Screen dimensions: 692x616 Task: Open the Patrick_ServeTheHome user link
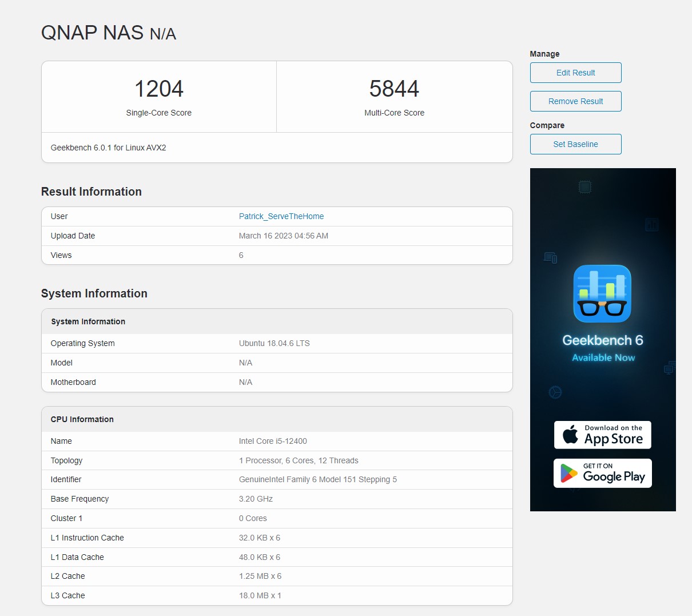pos(281,216)
